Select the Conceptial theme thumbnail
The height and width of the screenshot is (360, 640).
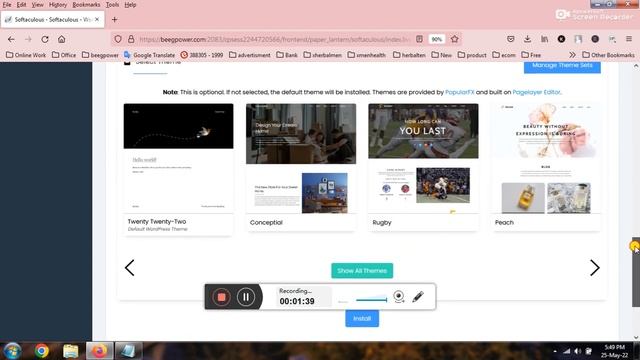[301, 158]
